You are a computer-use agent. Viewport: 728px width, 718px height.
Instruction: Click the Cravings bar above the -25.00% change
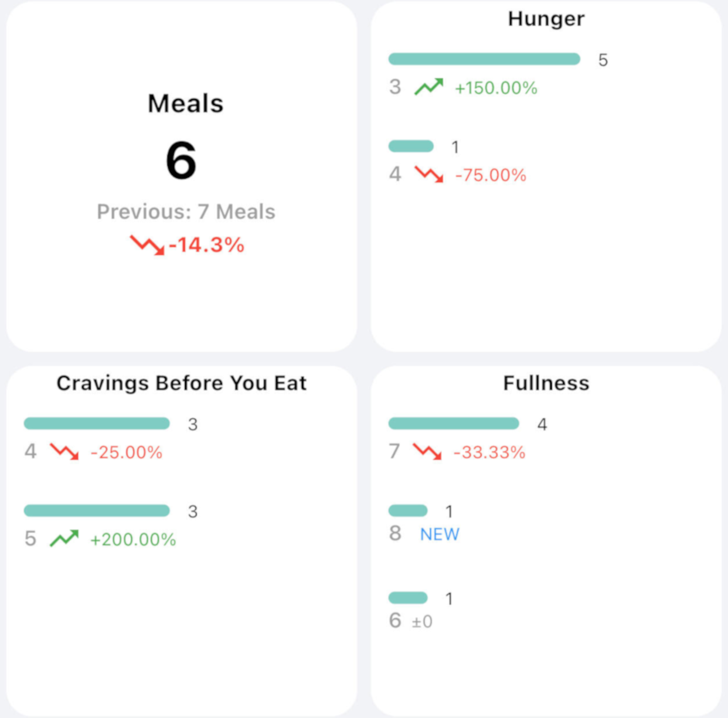click(97, 423)
